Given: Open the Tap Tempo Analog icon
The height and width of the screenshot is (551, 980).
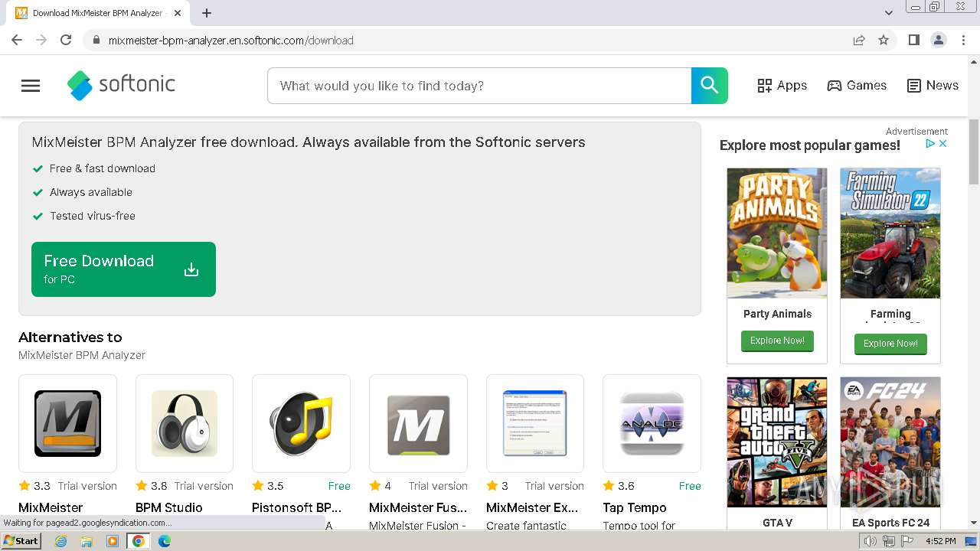Looking at the screenshot, I should pos(652,423).
